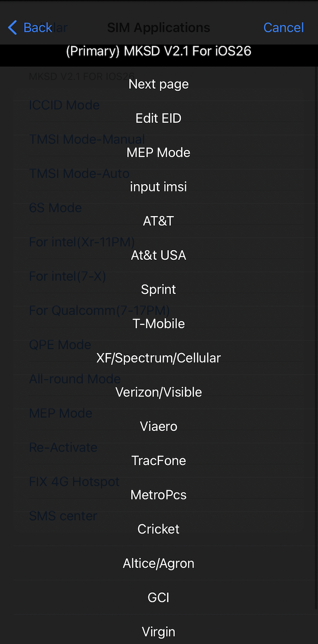
Task: Open MEP Mode from the list
Action: 159,153
